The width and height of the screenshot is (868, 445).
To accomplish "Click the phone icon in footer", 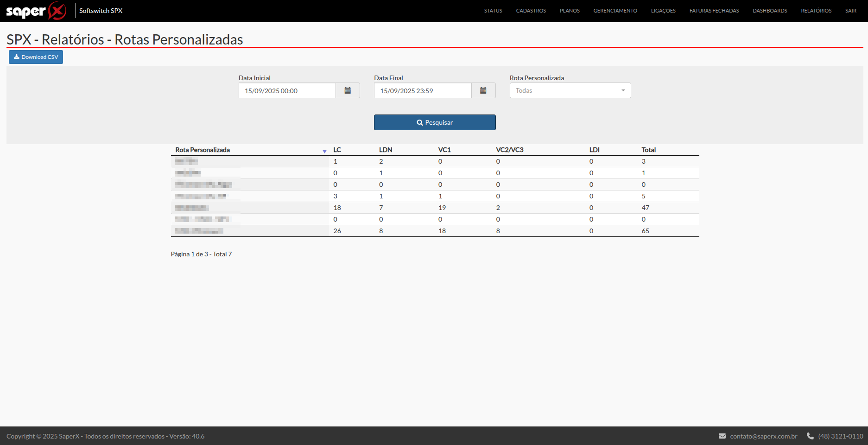I will 810,436.
